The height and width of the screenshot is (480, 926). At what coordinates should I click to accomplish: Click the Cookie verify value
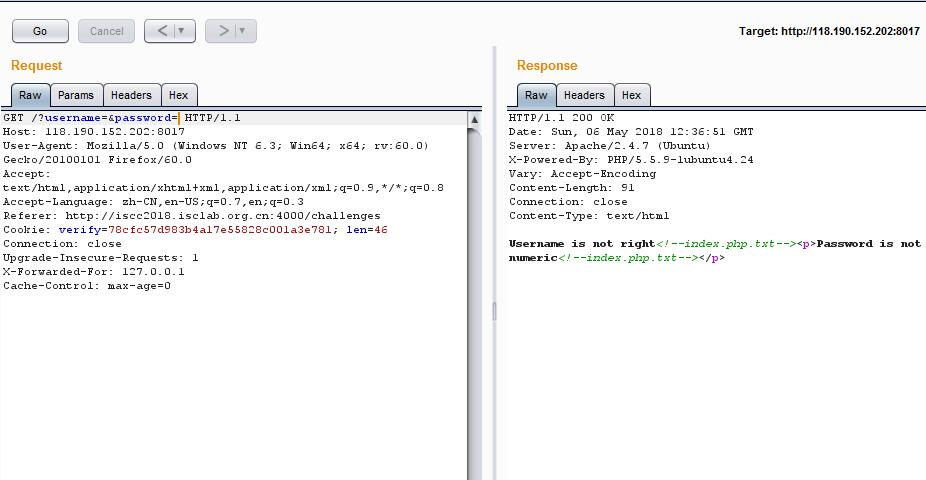point(220,230)
